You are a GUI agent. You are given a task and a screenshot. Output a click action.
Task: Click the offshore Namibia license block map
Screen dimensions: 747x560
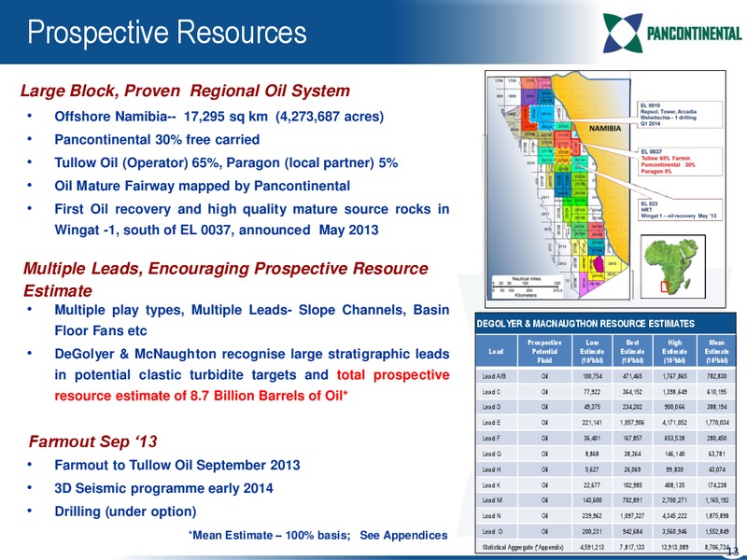pyautogui.click(x=557, y=187)
